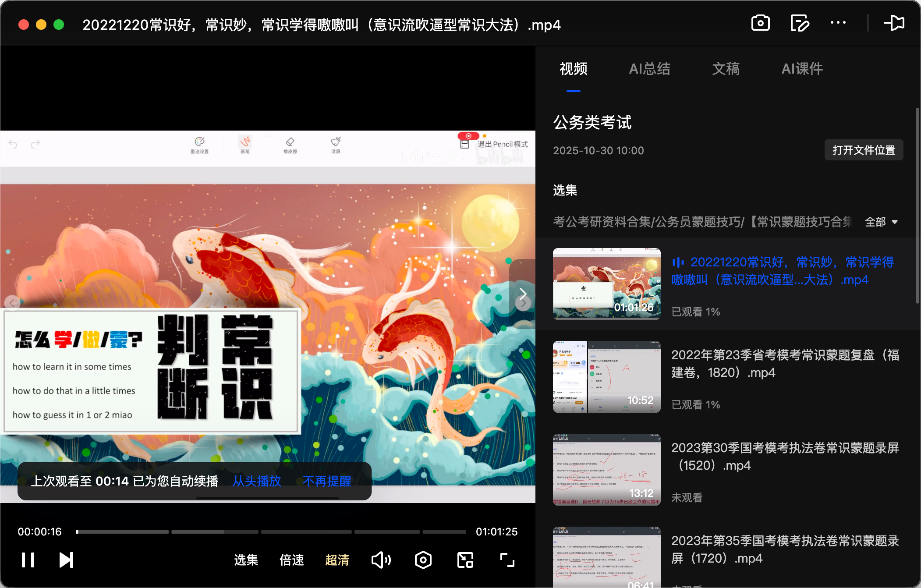921x588 pixels.
Task: Open 墨迹设置 ink settings
Action: 200,145
